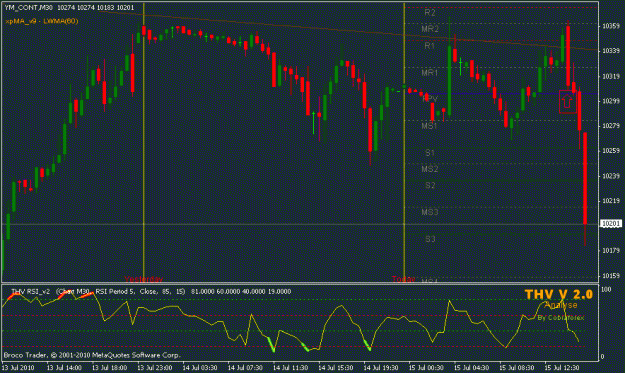Click the Broco Trader MetaQuotes copyright text

(92, 355)
